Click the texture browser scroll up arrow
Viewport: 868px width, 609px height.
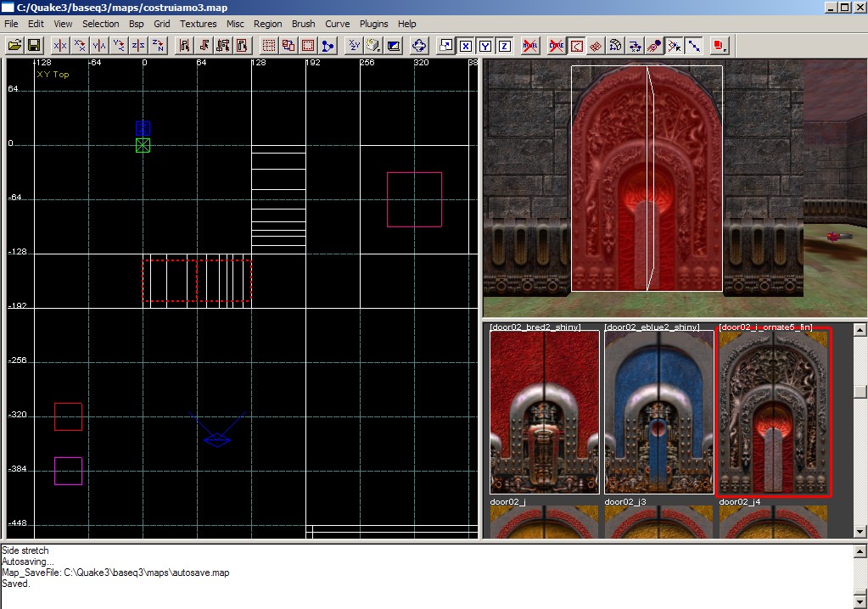pyautogui.click(x=860, y=330)
